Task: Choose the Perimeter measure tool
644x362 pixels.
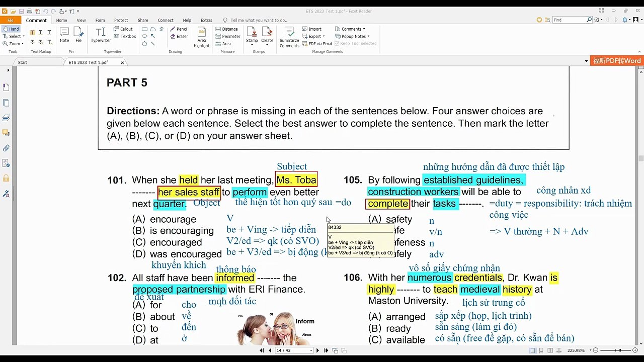Action: tap(228, 36)
